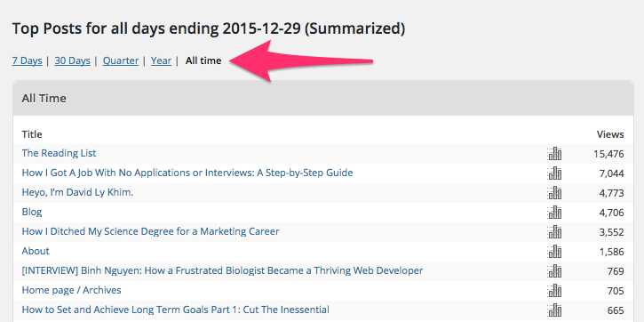The height and width of the screenshot is (322, 644).
Task: Switch to the 7 Days view
Action: tap(28, 60)
